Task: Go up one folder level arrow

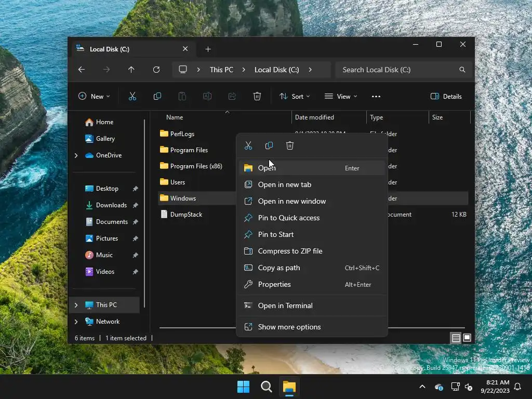Action: pos(131,70)
